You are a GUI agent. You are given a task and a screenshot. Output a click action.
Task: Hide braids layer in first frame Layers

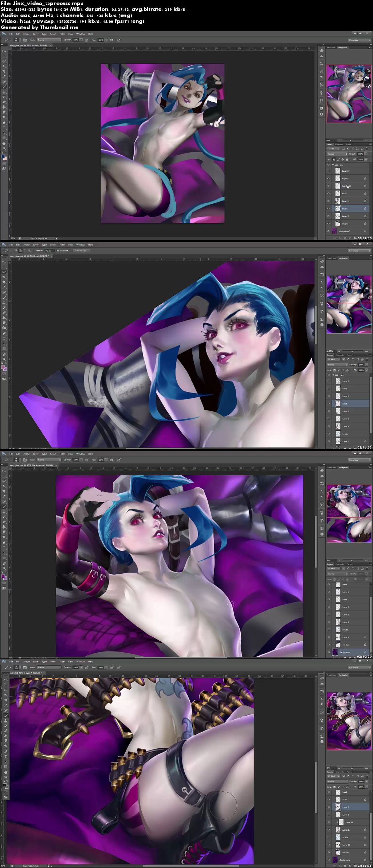coord(329,209)
